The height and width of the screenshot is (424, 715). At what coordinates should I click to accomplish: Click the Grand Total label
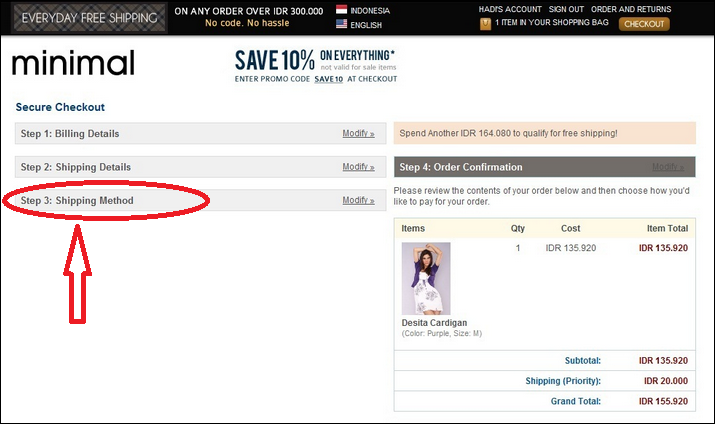(x=575, y=401)
